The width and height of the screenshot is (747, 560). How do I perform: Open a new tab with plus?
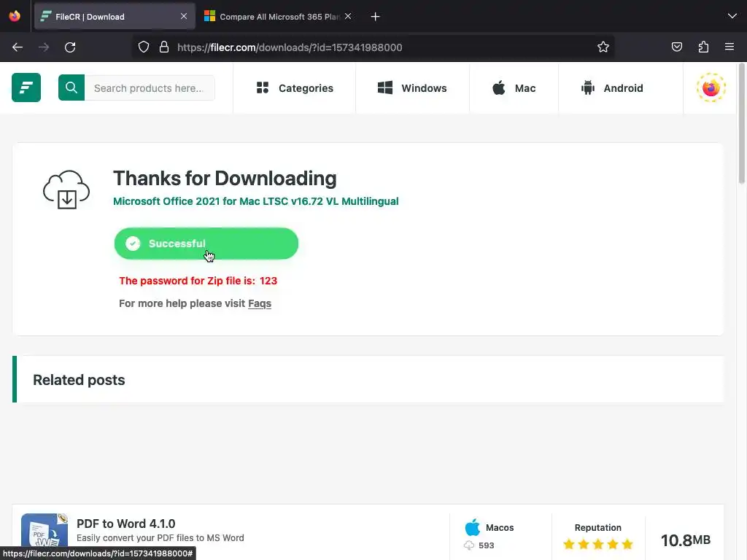[x=376, y=17]
